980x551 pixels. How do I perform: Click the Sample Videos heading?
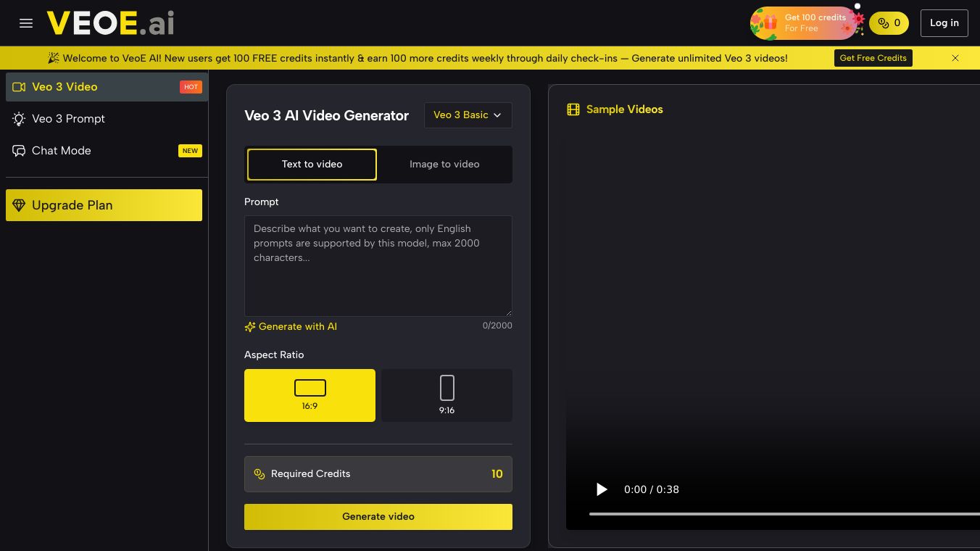coord(625,109)
